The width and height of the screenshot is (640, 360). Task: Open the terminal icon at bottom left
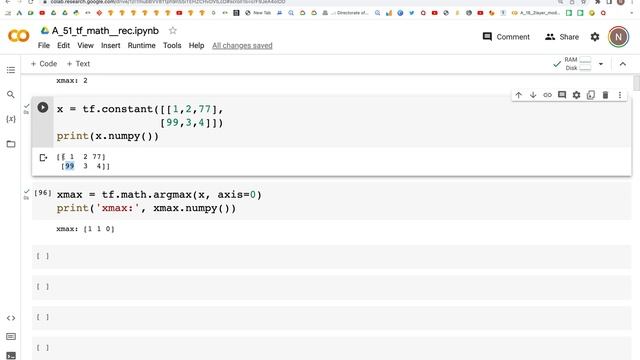(11, 356)
